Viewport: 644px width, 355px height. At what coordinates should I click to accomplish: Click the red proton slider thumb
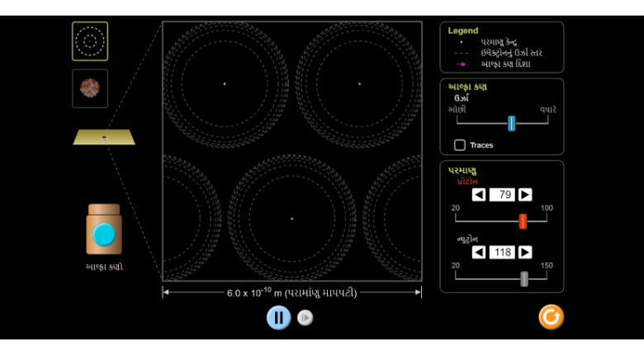523,221
